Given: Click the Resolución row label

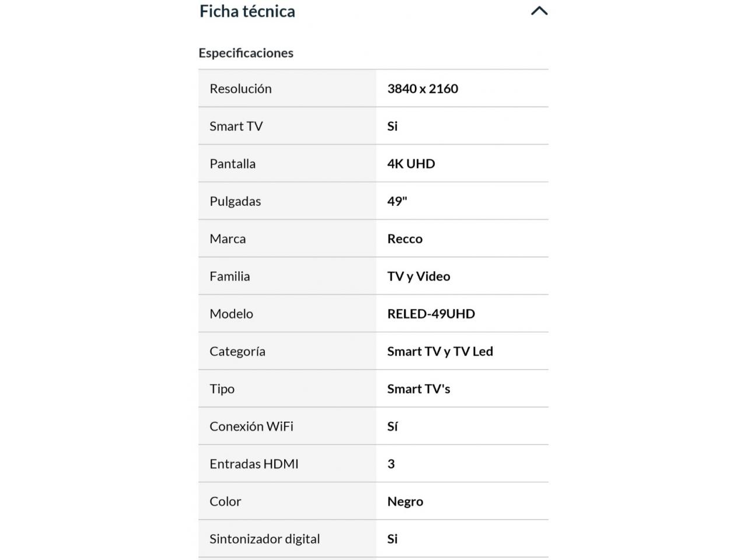Looking at the screenshot, I should (x=240, y=89).
